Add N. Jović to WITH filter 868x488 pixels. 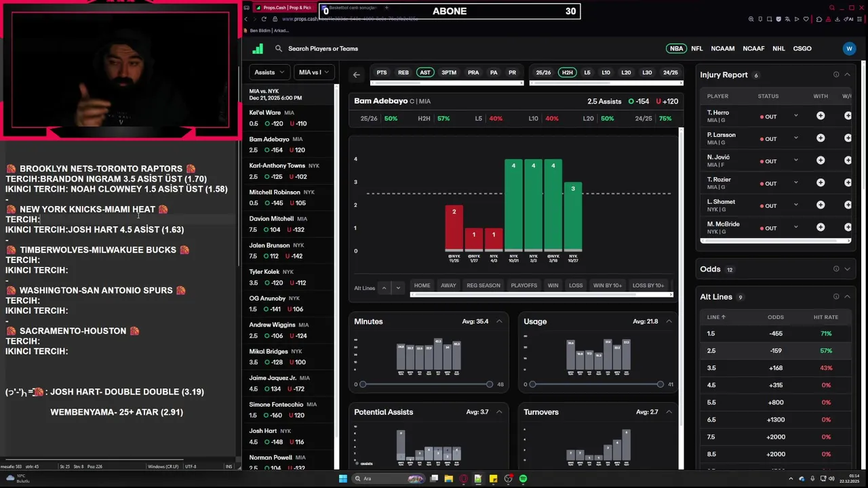[x=821, y=161]
